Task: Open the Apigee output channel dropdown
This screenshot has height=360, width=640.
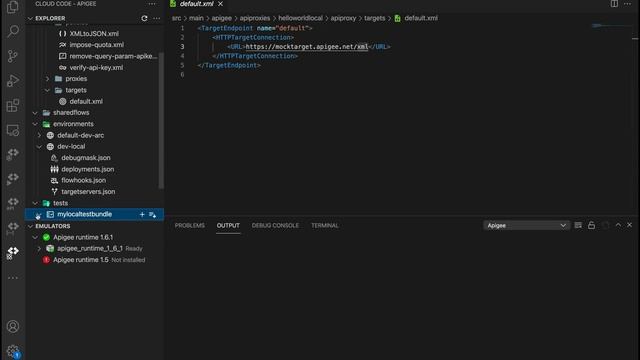Action: (x=526, y=225)
